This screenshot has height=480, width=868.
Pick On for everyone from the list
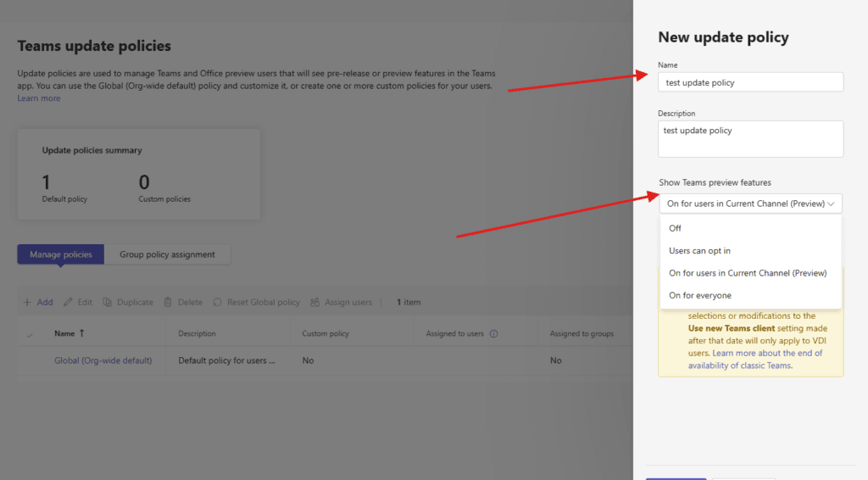[699, 295]
